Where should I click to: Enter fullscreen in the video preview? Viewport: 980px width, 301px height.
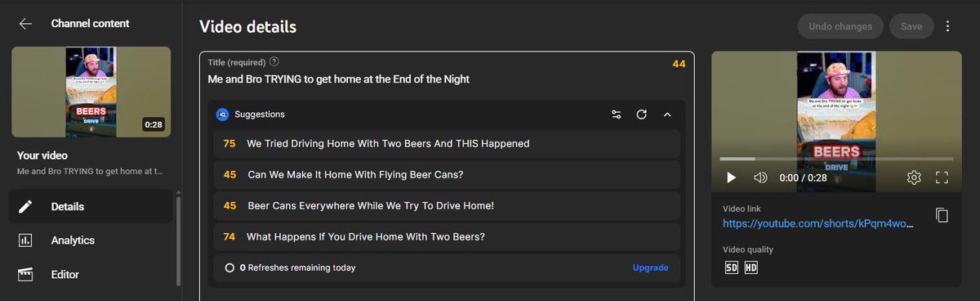(942, 177)
